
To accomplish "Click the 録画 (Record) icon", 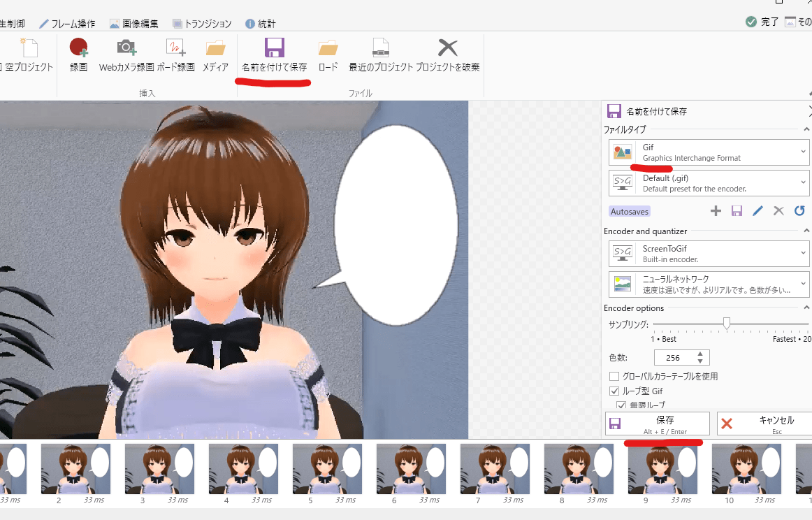I will tap(78, 55).
